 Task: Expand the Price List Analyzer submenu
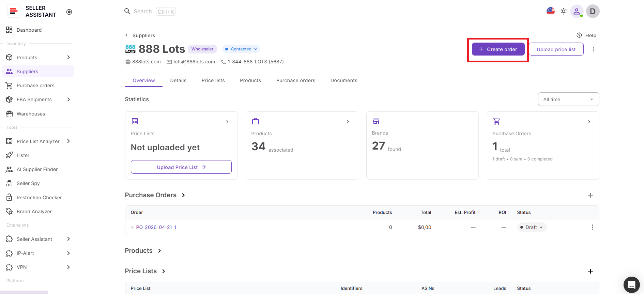(68, 141)
